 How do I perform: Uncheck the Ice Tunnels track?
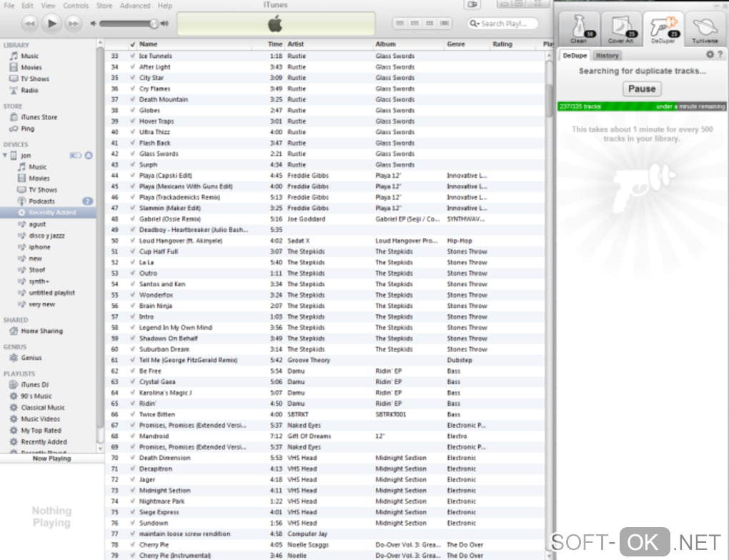[x=132, y=56]
